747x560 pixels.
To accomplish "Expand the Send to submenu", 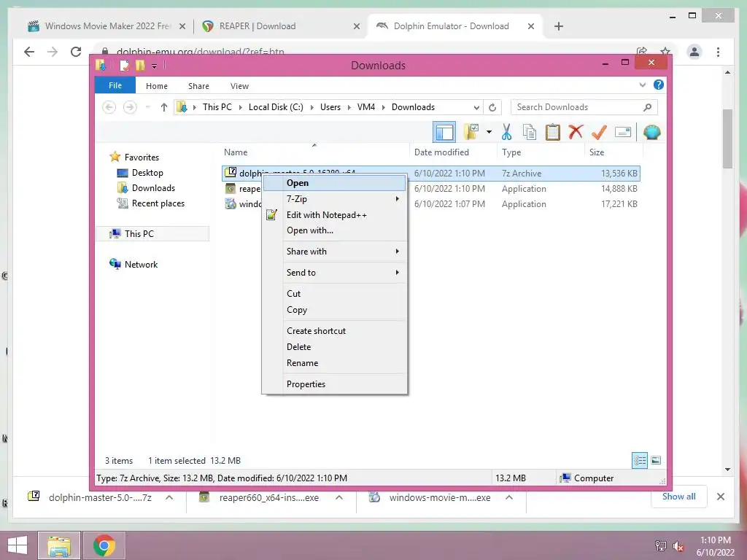I will coord(334,273).
